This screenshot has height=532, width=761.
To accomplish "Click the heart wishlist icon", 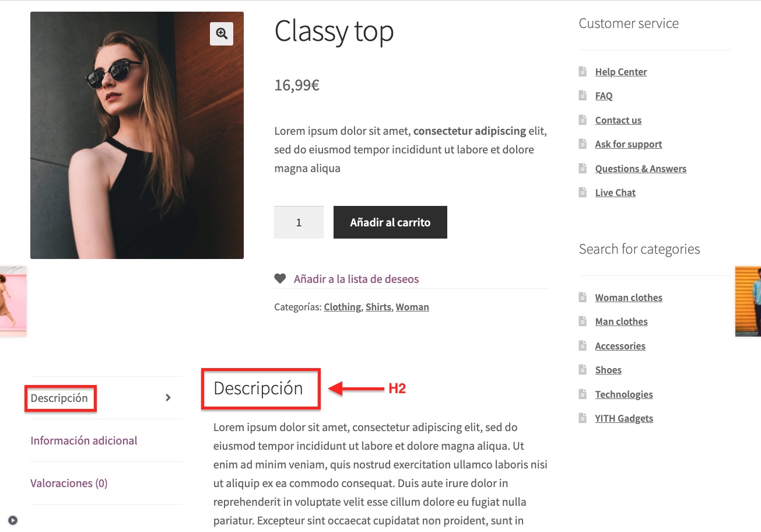I will pyautogui.click(x=280, y=279).
